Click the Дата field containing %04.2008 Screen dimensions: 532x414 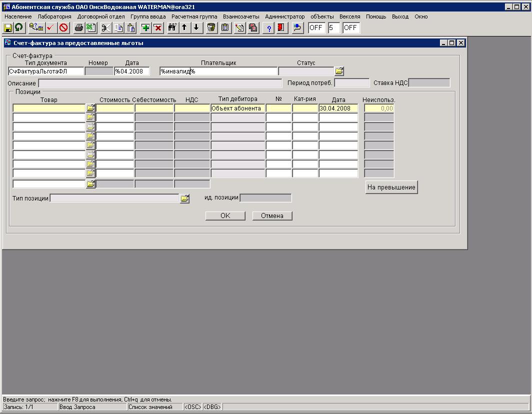[132, 71]
